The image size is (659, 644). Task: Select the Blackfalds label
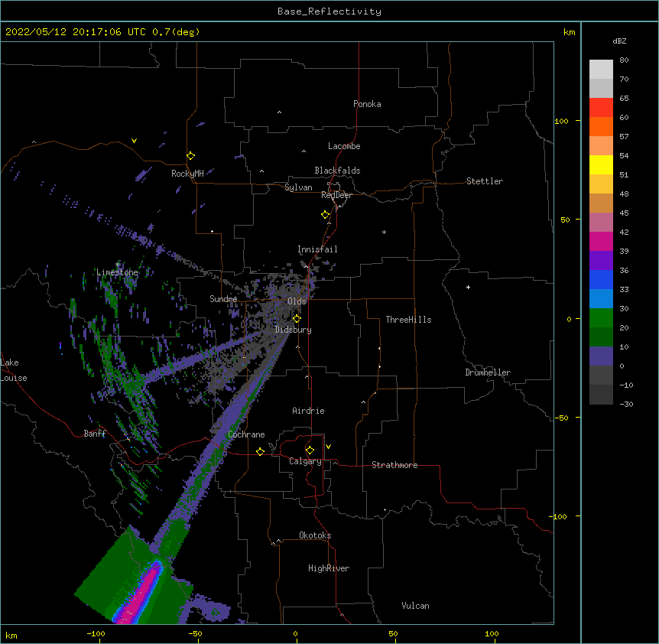[x=337, y=171]
